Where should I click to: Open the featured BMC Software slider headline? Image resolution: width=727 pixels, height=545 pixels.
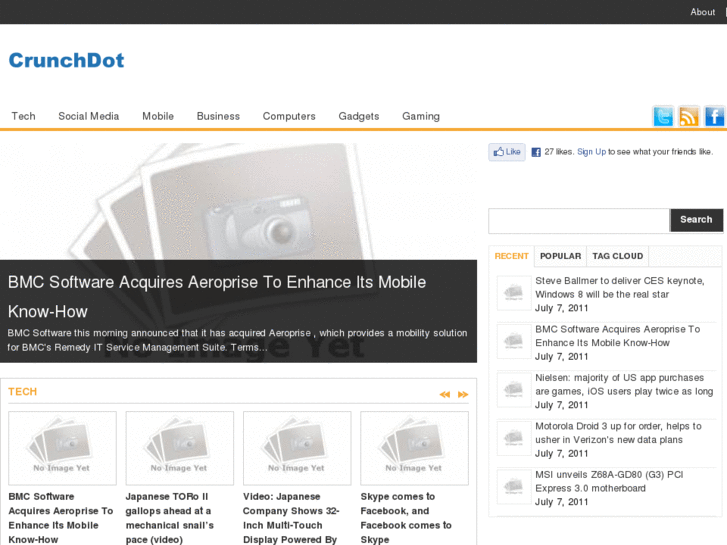217,297
